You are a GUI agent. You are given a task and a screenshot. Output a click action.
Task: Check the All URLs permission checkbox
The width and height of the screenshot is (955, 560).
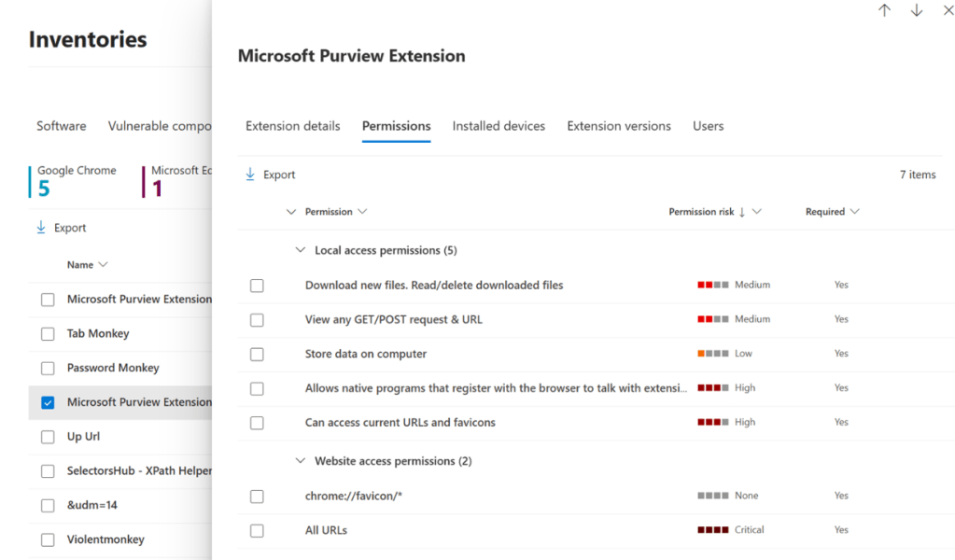coord(257,530)
